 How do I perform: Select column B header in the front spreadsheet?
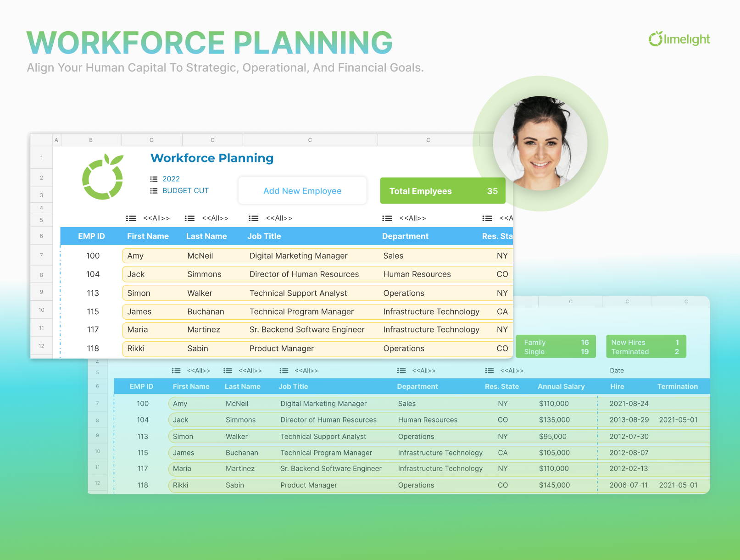tap(91, 140)
